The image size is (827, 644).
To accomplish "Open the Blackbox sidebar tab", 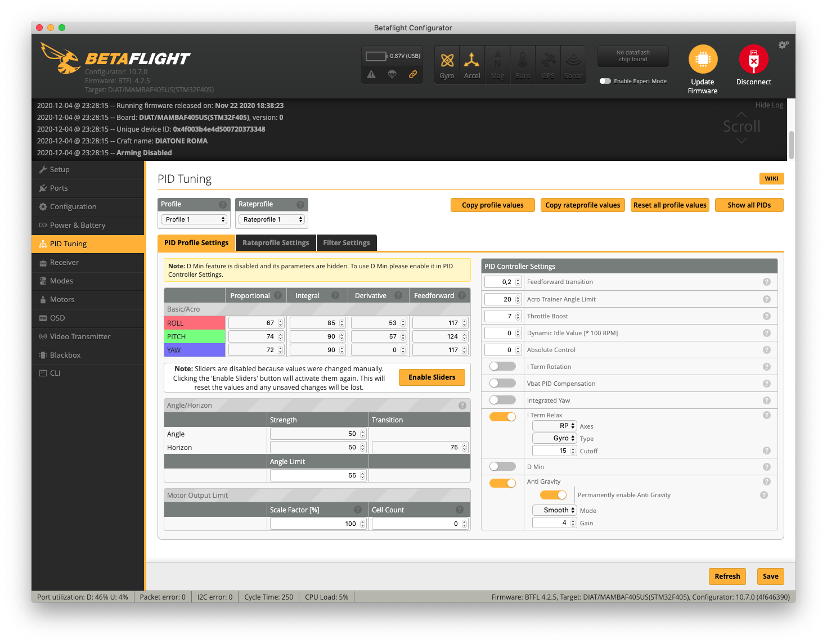I will pos(88,355).
